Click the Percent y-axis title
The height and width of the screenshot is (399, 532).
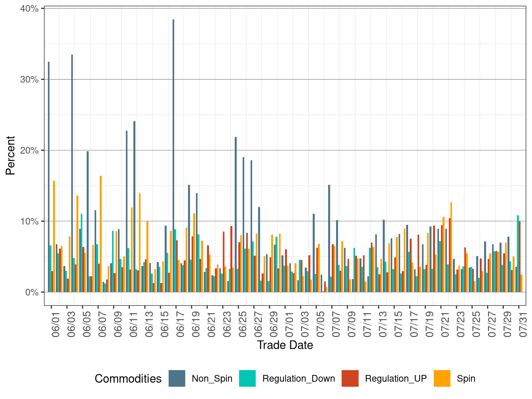10,156
